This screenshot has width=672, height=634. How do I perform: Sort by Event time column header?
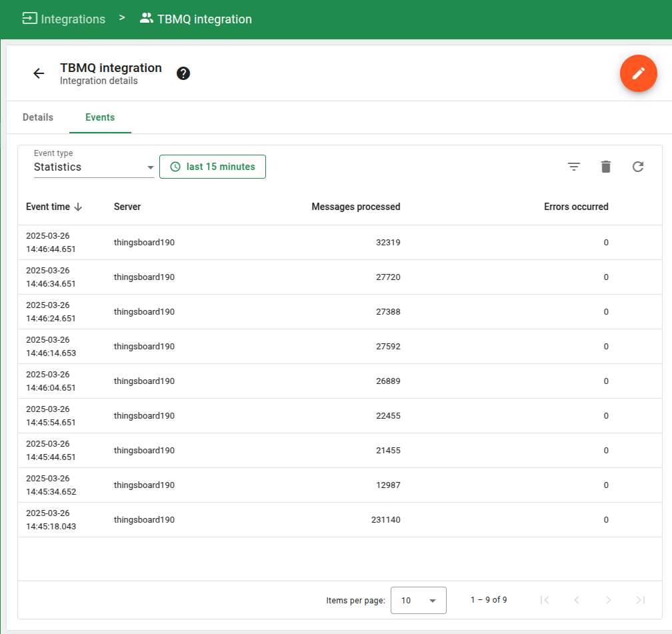48,207
